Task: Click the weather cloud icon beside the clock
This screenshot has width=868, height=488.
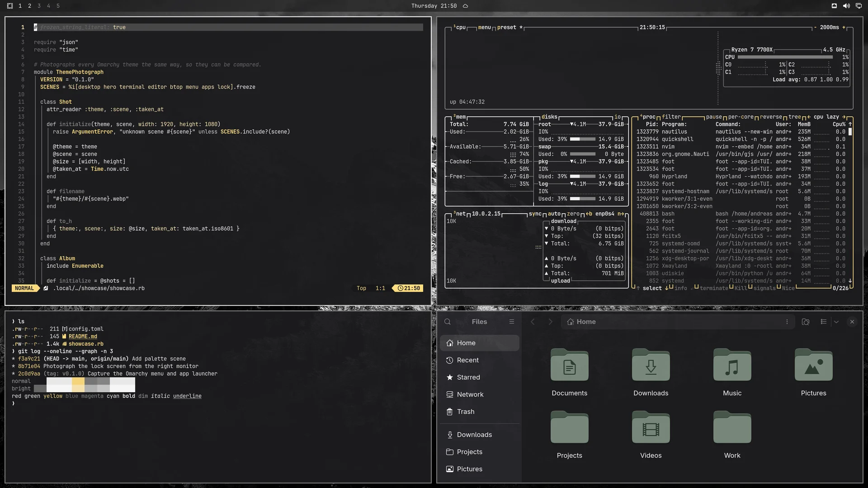Action: point(465,6)
